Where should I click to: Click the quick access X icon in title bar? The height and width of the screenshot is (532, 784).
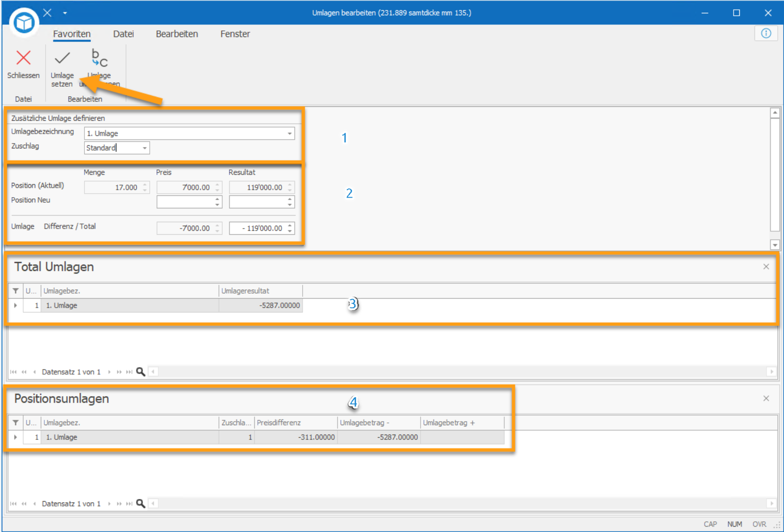pos(47,13)
